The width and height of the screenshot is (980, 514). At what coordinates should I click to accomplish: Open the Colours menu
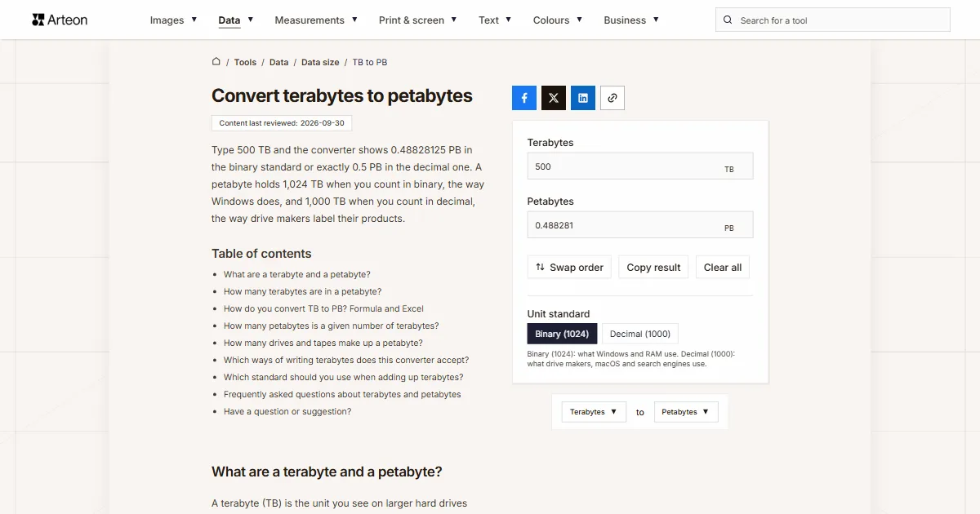click(x=558, y=20)
